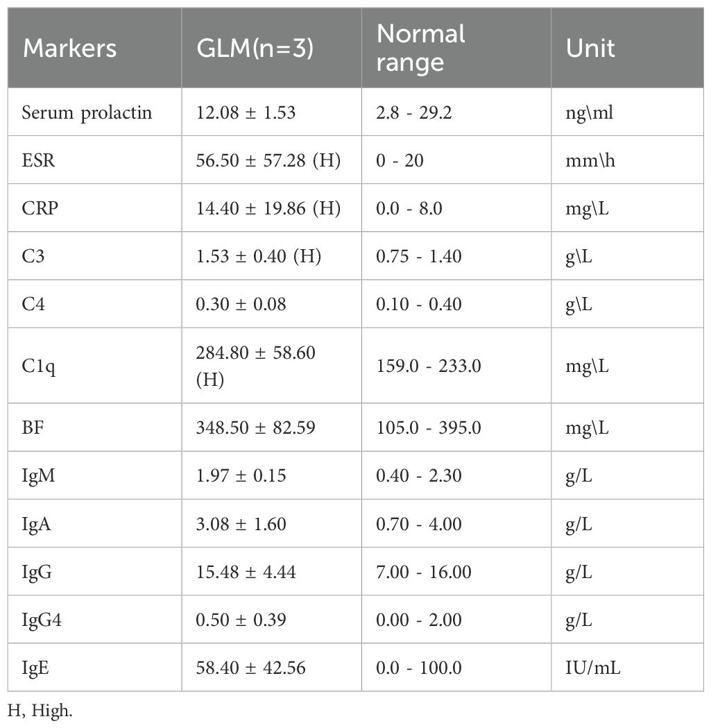Click the IgA normal range 0.70 - 4.00
Image resolution: width=711 pixels, height=728 pixels.
coord(418,523)
